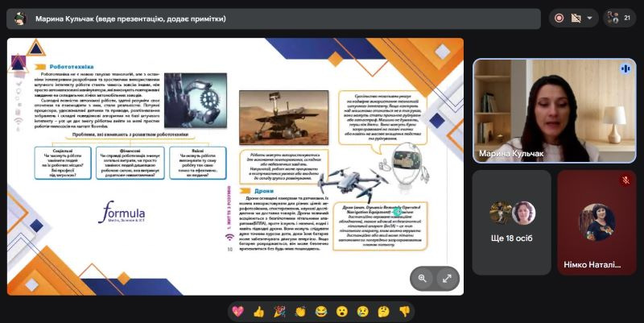Send the thumbs down reaction
The width and height of the screenshot is (644, 323).
coord(405,311)
